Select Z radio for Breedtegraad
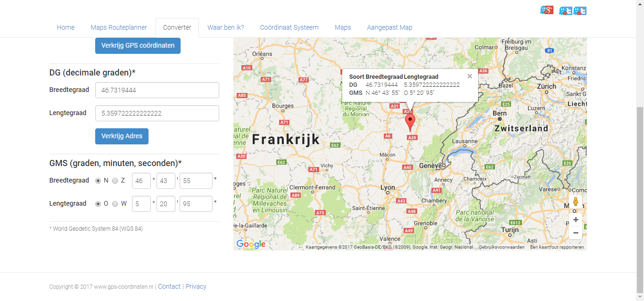The width and height of the screenshot is (644, 301). pos(115,181)
